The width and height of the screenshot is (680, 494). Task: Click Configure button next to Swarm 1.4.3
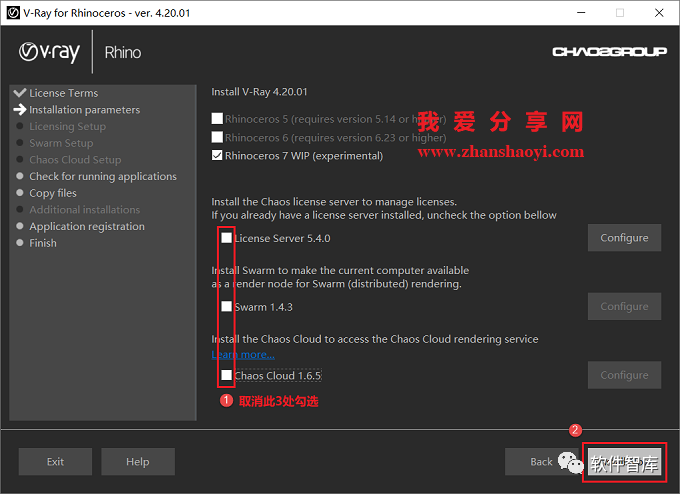click(x=624, y=306)
